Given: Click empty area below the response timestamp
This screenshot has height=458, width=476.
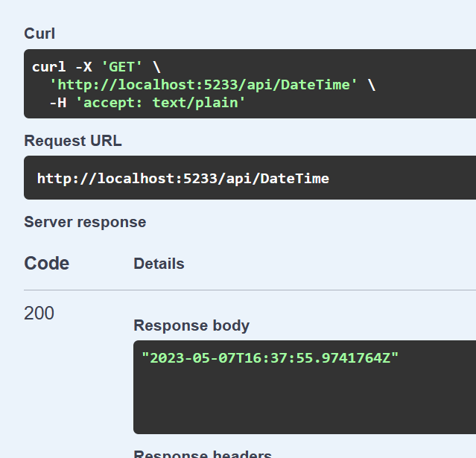Looking at the screenshot, I should coord(298,402).
